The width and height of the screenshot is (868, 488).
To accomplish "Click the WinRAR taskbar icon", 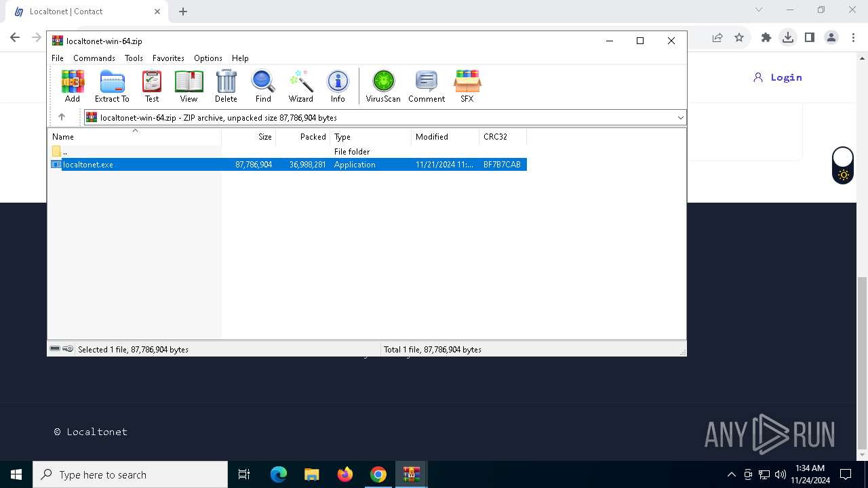I will [x=412, y=474].
